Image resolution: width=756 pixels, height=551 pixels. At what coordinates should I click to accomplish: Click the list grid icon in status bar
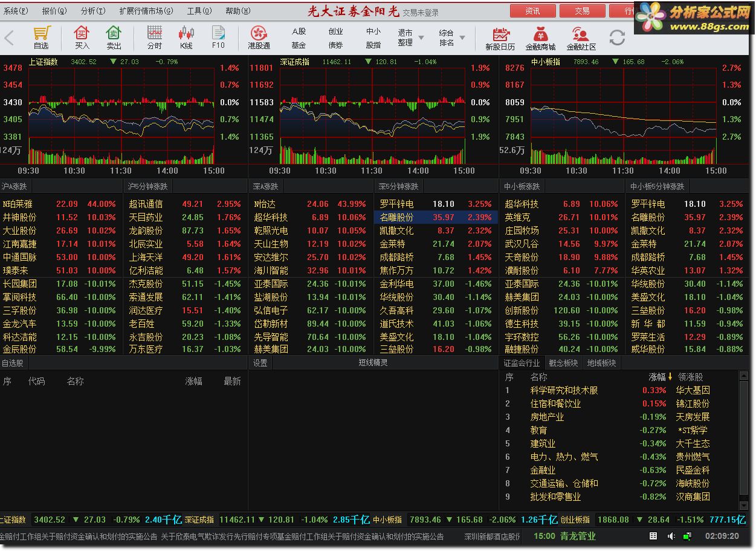pyautogui.click(x=653, y=536)
